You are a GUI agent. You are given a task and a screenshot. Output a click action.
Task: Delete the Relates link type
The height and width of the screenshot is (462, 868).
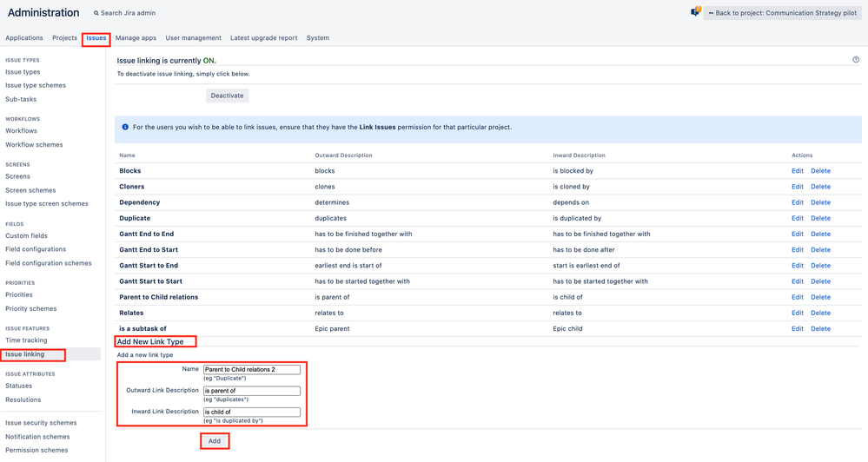coord(820,313)
